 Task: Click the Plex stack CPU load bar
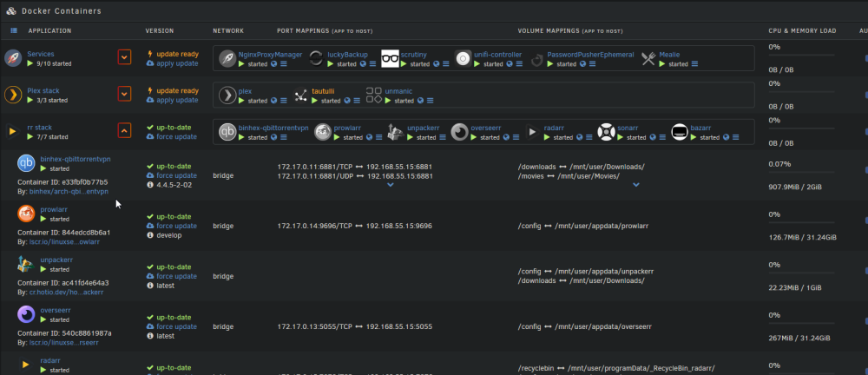(801, 91)
